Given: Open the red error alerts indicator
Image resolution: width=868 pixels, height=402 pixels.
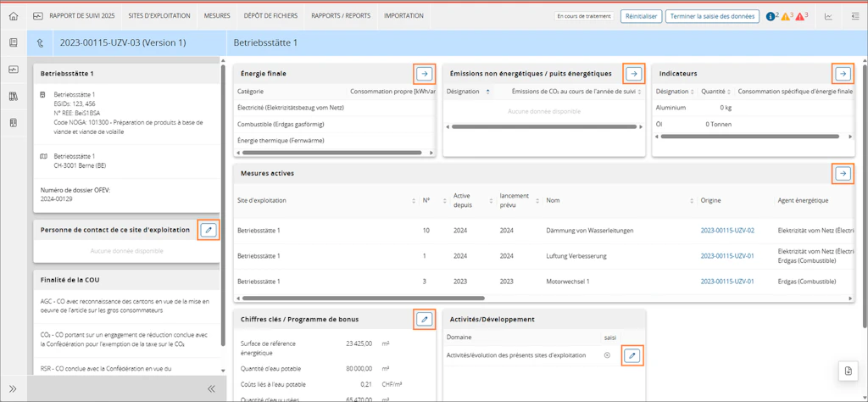Looking at the screenshot, I should point(802,16).
